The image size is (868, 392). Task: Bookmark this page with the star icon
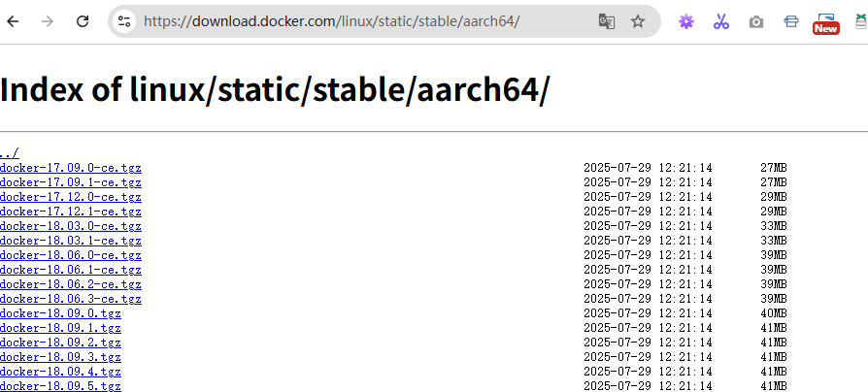[638, 21]
